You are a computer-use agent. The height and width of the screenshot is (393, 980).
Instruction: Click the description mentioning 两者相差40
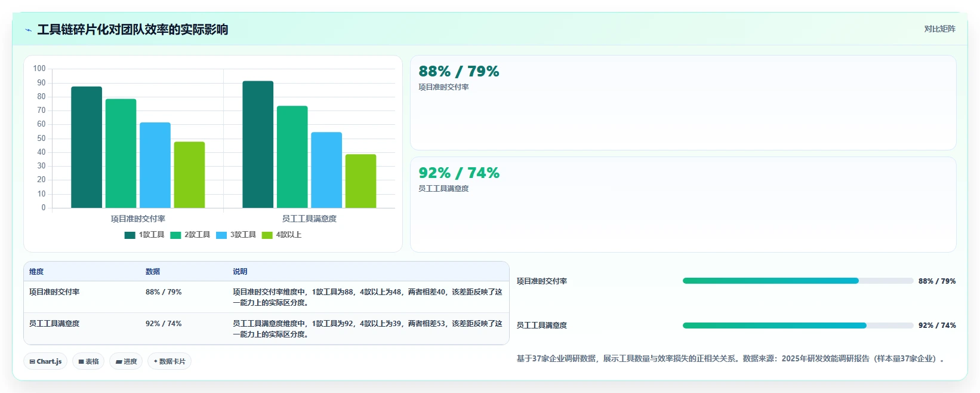368,297
